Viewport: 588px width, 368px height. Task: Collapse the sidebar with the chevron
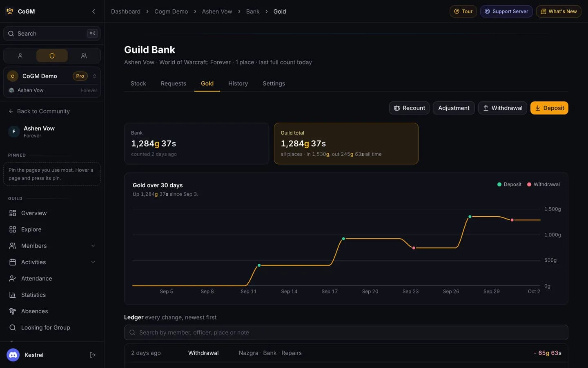94,11
